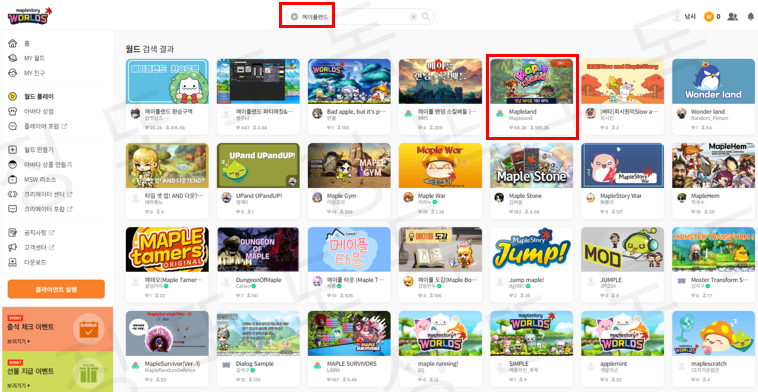Select the 홈 home icon in sidebar
The width and height of the screenshot is (758, 392).
[13, 43]
